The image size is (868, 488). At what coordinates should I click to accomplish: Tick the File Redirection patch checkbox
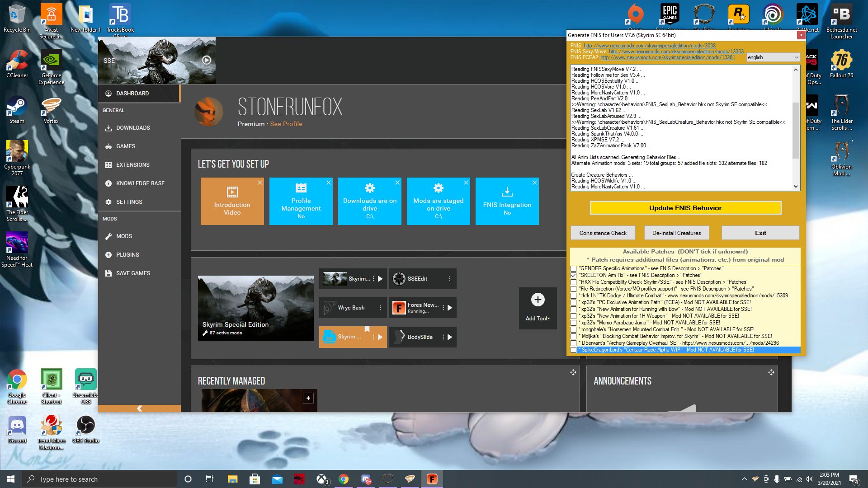pyautogui.click(x=573, y=289)
